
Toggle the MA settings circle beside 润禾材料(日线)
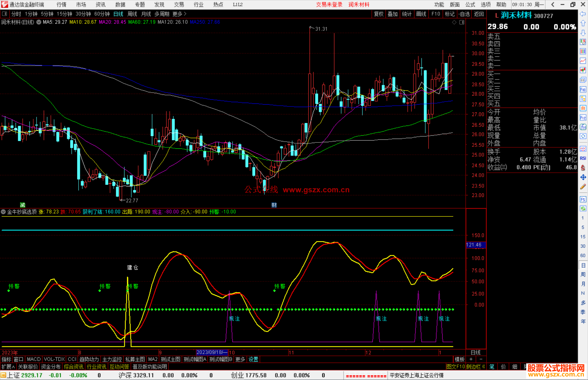pyautogui.click(x=39, y=22)
